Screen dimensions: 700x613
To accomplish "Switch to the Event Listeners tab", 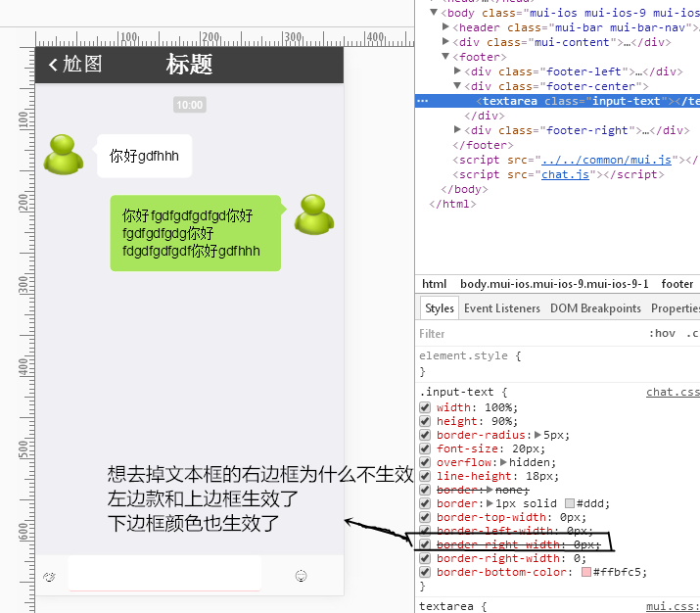I will pos(501,308).
